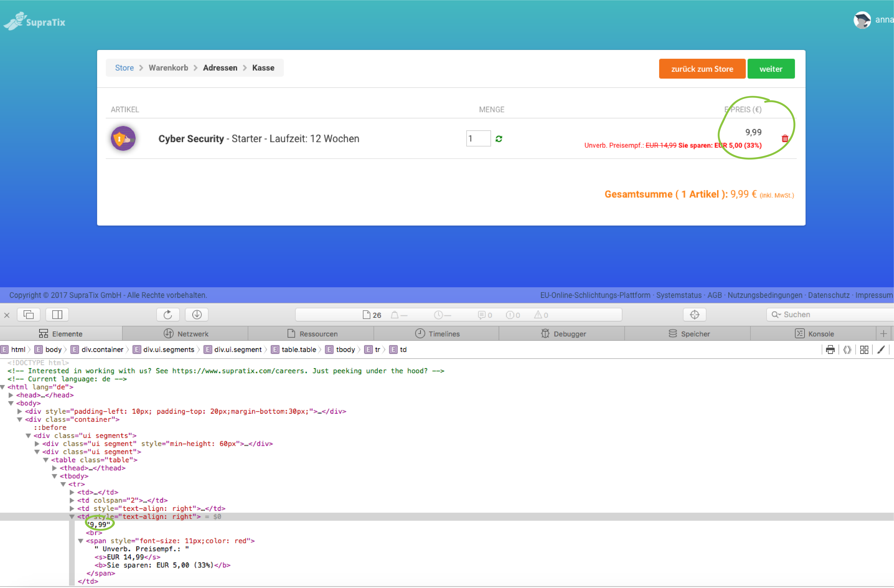Collapse the tbody element node
This screenshot has height=588, width=894.
click(55, 476)
